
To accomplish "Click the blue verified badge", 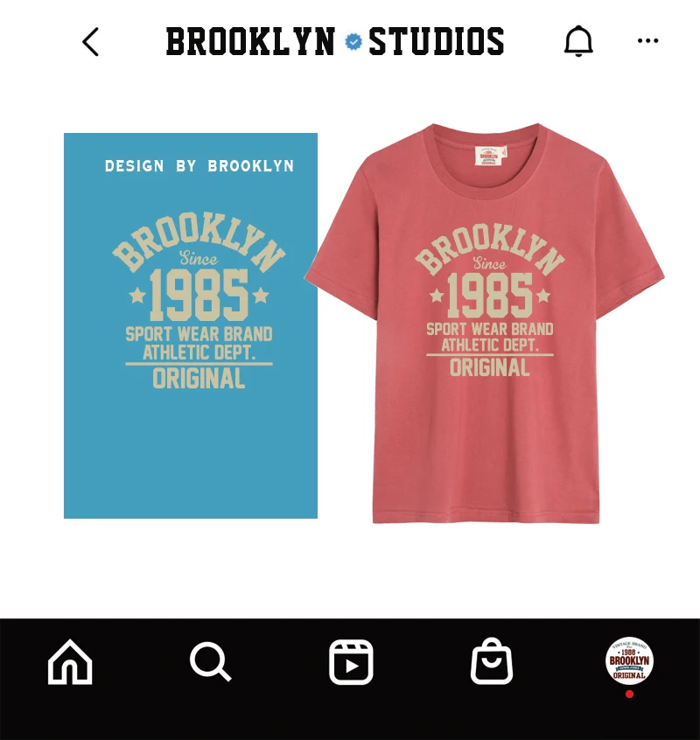I will [x=353, y=41].
